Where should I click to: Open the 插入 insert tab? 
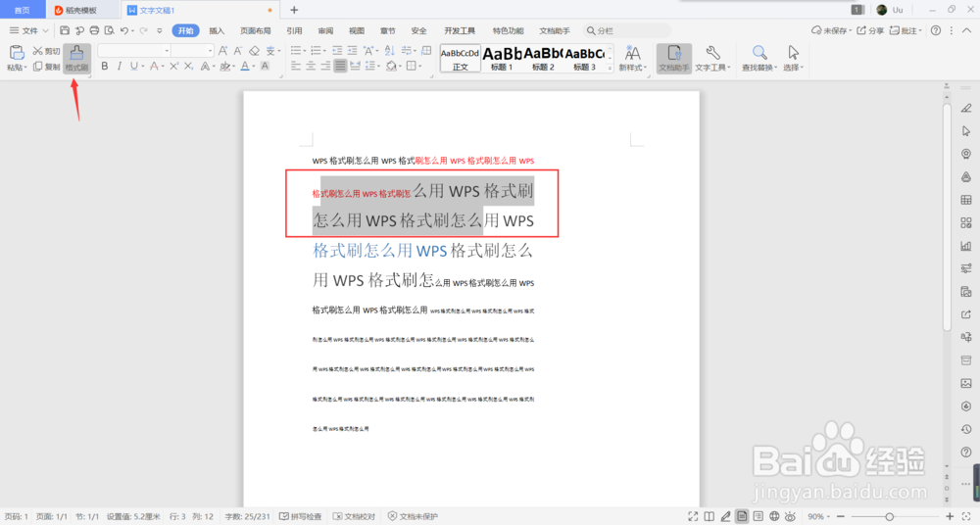[x=217, y=30]
